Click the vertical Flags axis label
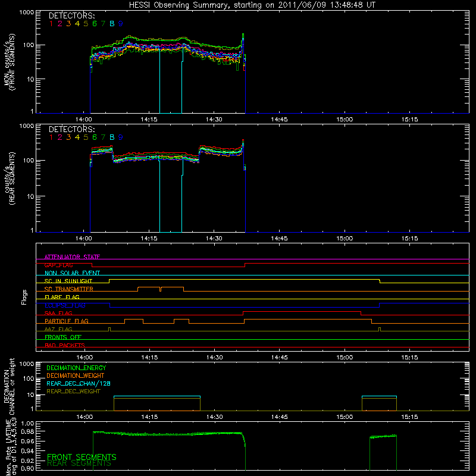 click(x=24, y=297)
